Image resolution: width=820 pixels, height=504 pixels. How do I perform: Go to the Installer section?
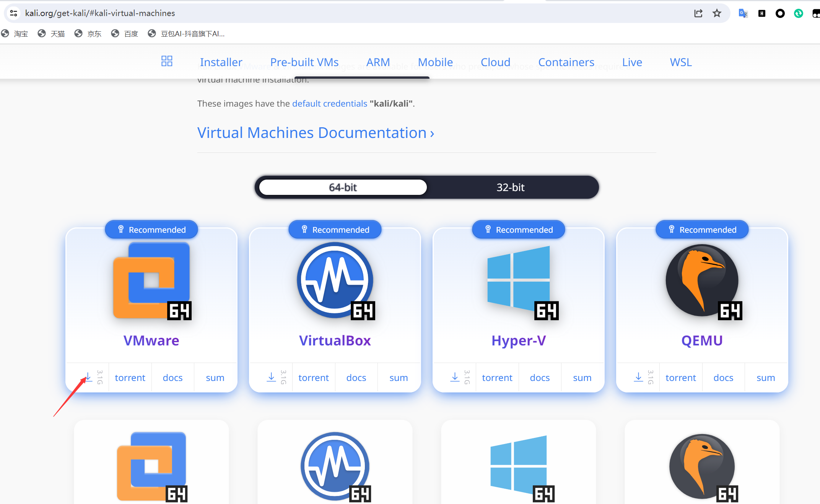221,62
